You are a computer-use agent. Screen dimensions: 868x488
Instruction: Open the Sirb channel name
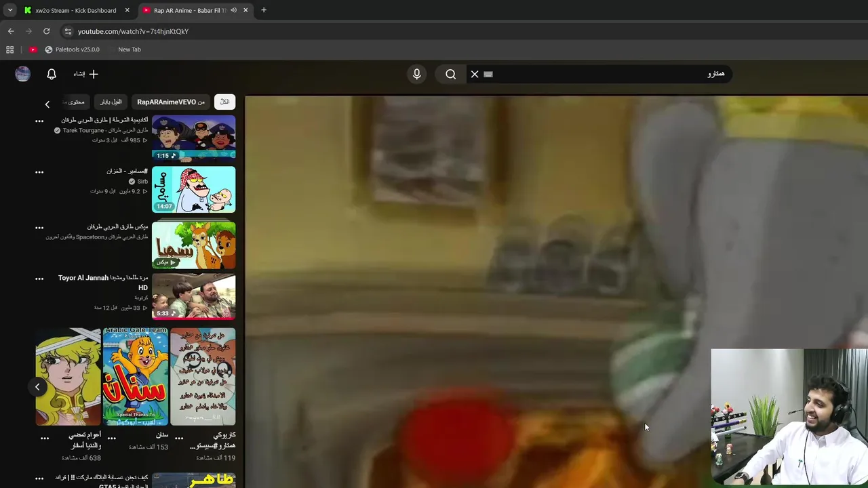(142, 182)
